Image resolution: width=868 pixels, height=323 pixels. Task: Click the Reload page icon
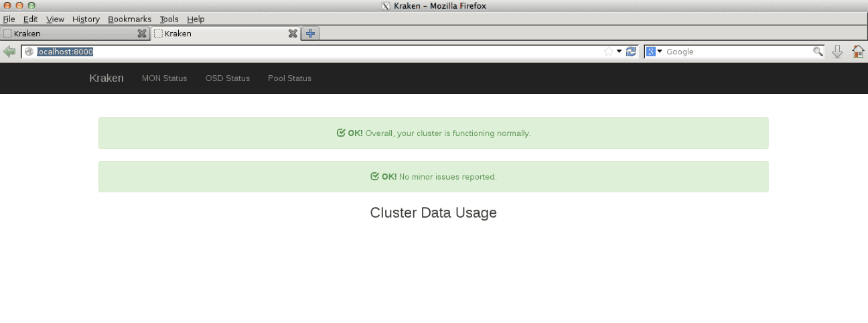coord(631,52)
